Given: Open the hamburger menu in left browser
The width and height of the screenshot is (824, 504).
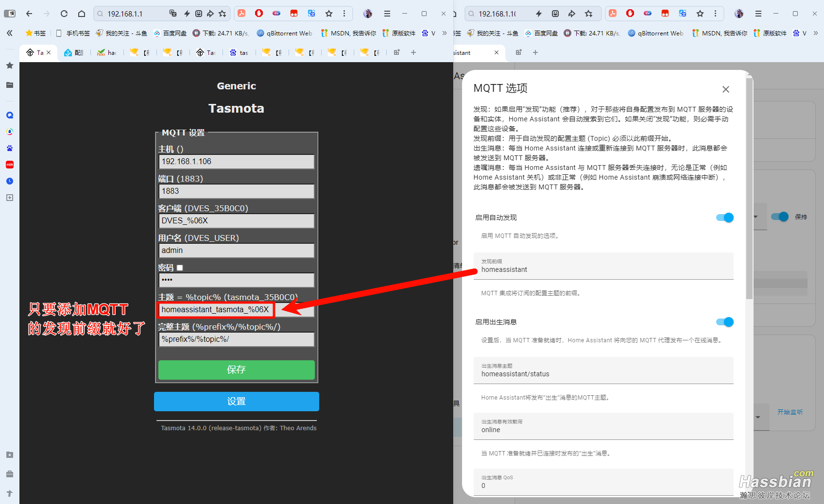Looking at the screenshot, I should [x=387, y=14].
